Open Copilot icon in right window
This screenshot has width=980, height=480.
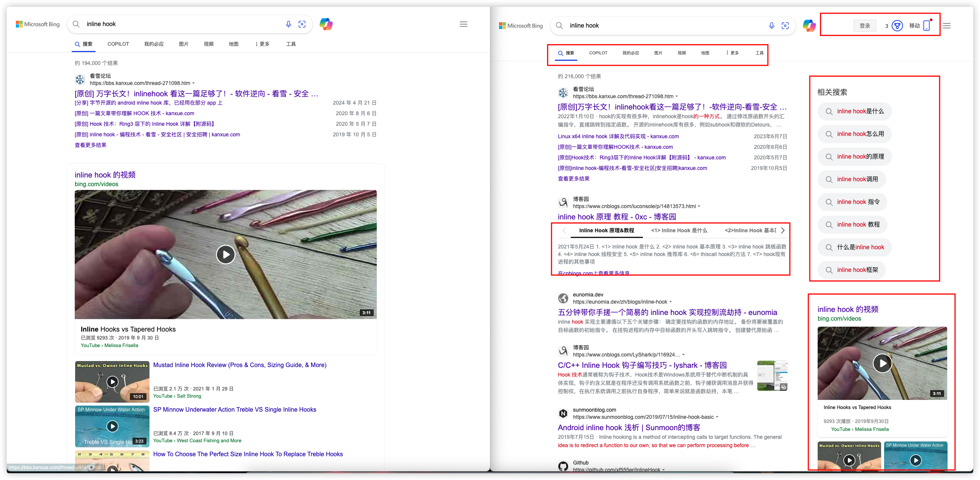click(809, 26)
